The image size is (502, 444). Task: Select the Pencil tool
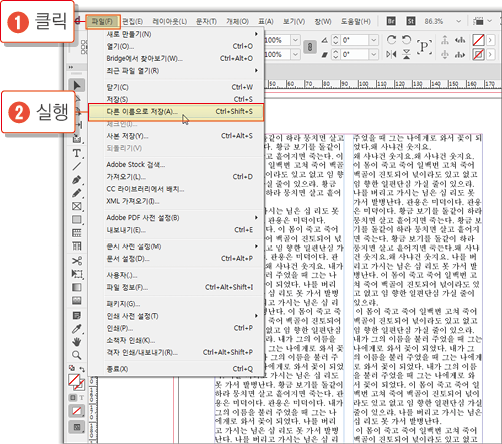tap(77, 193)
